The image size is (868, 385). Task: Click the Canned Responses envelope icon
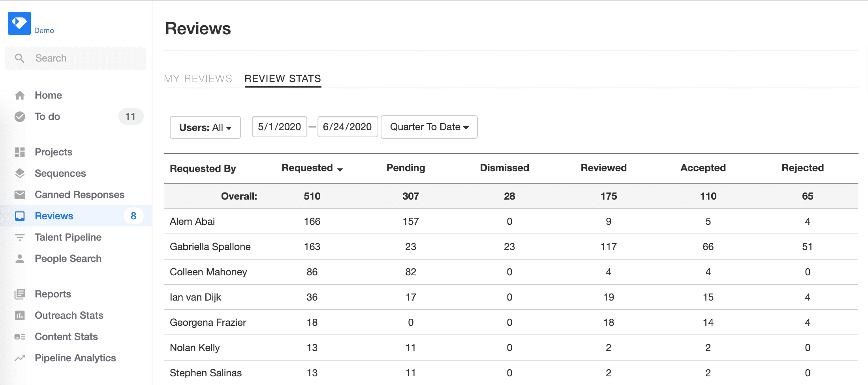(x=20, y=195)
